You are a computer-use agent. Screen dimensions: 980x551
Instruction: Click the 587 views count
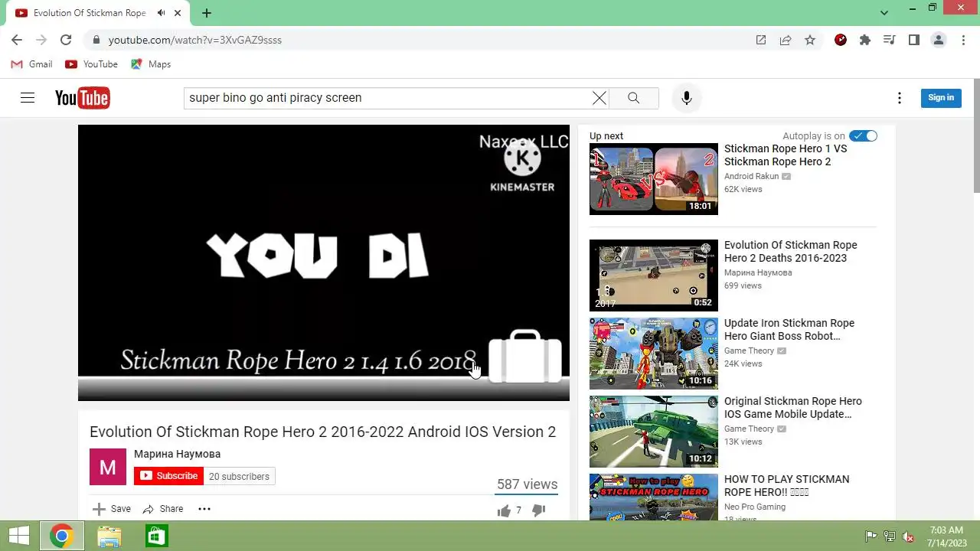(527, 484)
